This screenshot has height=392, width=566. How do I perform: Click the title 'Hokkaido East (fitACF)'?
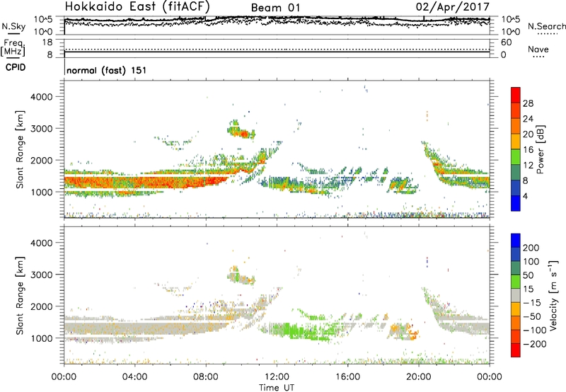coord(137,6)
